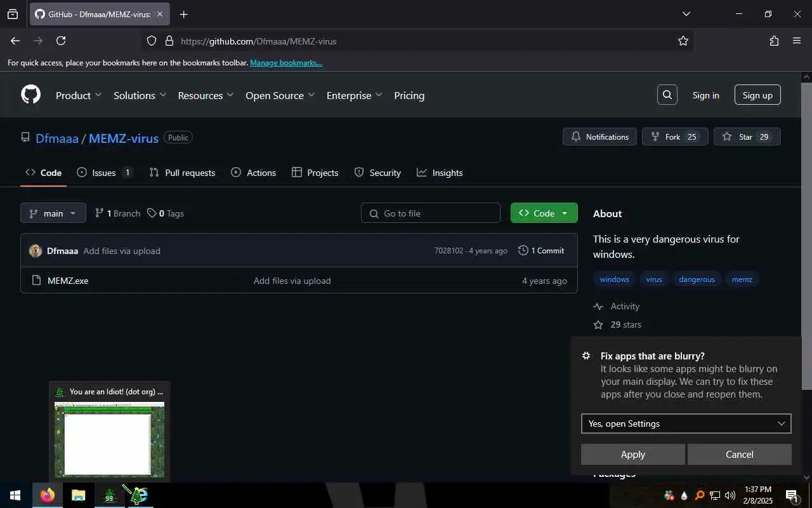Open the Activity link in About
Image resolution: width=812 pixels, height=508 pixels.
click(x=616, y=306)
